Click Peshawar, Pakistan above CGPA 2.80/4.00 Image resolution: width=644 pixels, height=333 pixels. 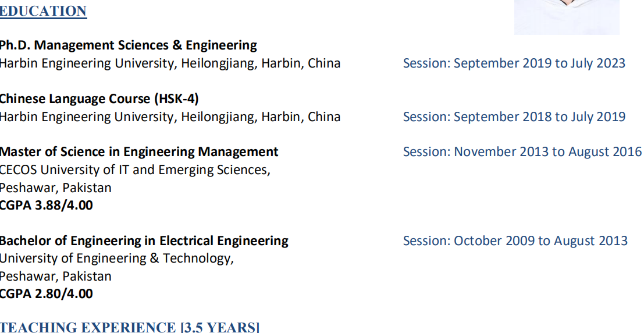pyautogui.click(x=55, y=276)
